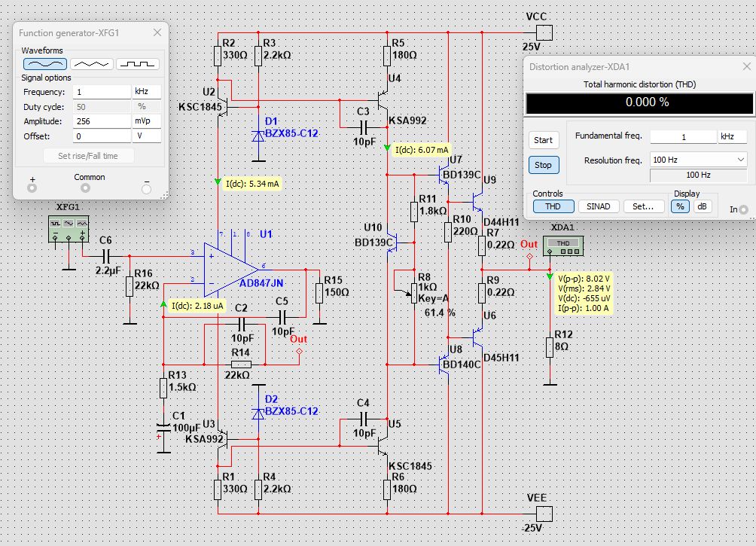This screenshot has height=546, width=756.
Task: Select the R12 8Ω load resistor
Action: coord(550,347)
